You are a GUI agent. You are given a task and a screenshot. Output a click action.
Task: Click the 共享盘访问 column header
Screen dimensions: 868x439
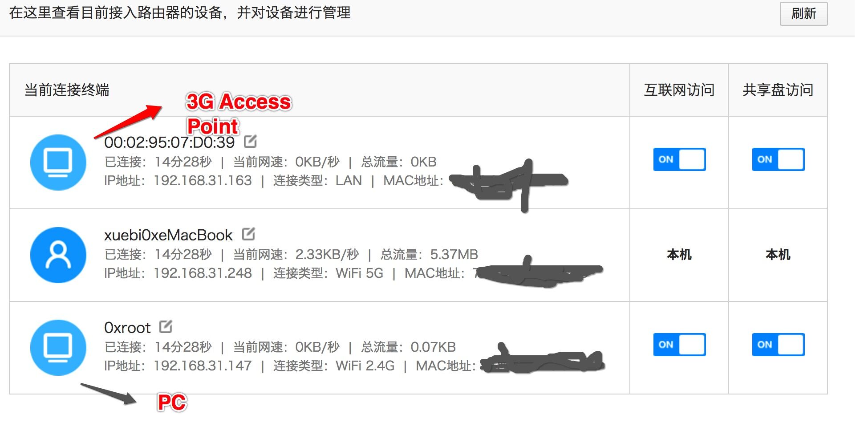(778, 90)
